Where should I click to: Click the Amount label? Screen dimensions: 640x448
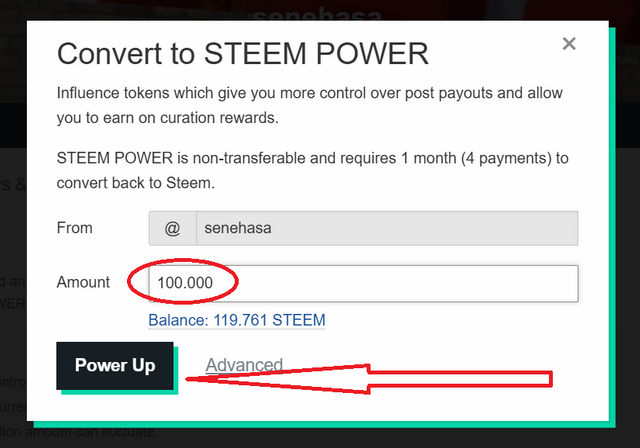(83, 282)
